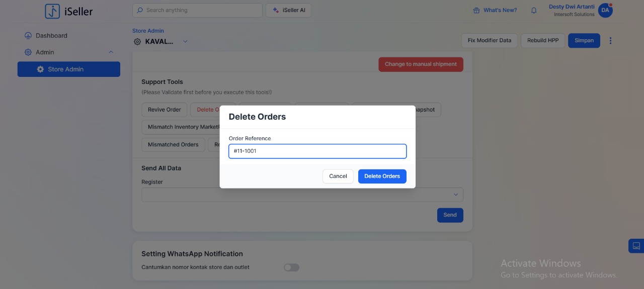The width and height of the screenshot is (644, 289).
Task: Click the store settings gear icon beside KAVAL
Action: pyautogui.click(x=137, y=42)
